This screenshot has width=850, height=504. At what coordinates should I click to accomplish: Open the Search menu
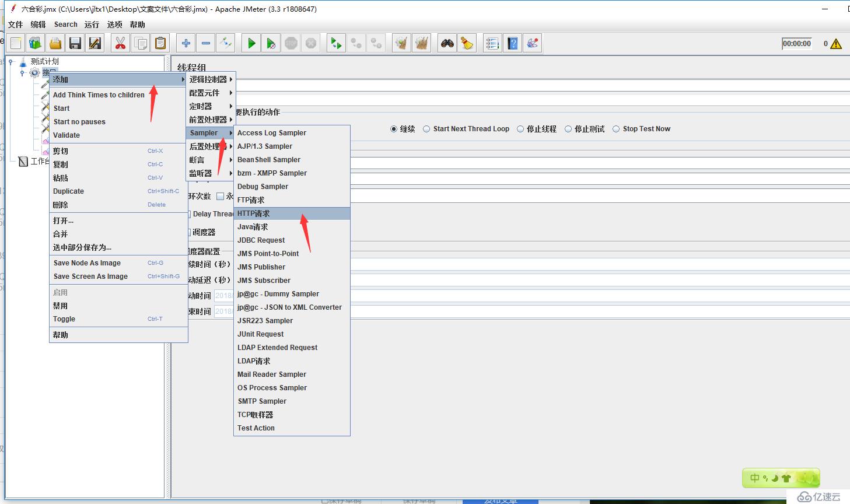click(x=65, y=24)
